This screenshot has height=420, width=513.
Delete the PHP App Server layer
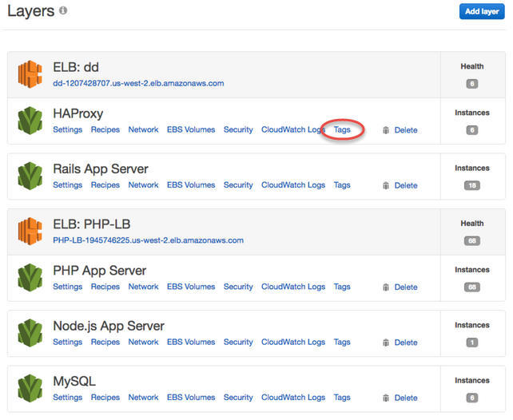[406, 287]
